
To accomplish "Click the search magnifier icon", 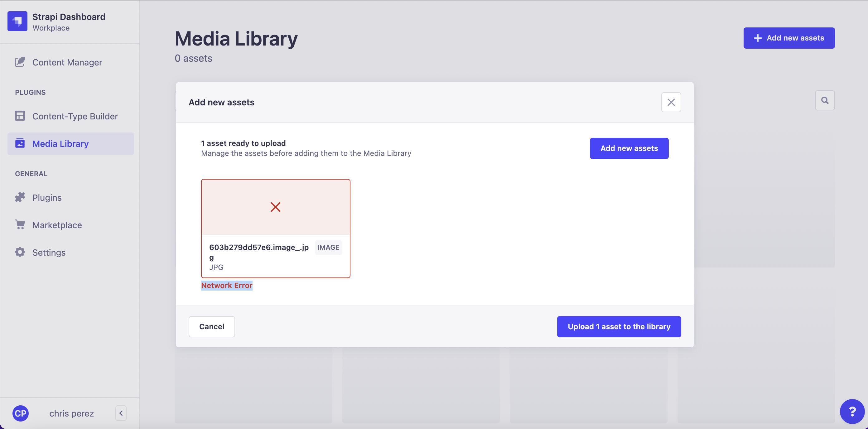I will (x=825, y=100).
